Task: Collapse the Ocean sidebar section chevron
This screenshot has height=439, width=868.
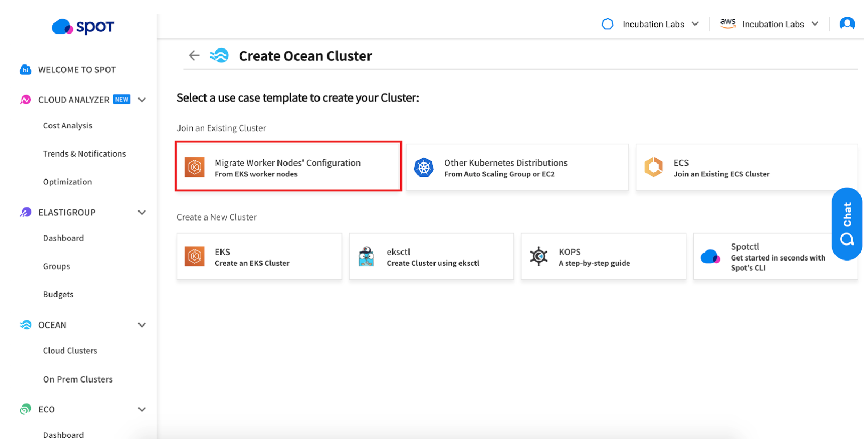Action: click(142, 325)
